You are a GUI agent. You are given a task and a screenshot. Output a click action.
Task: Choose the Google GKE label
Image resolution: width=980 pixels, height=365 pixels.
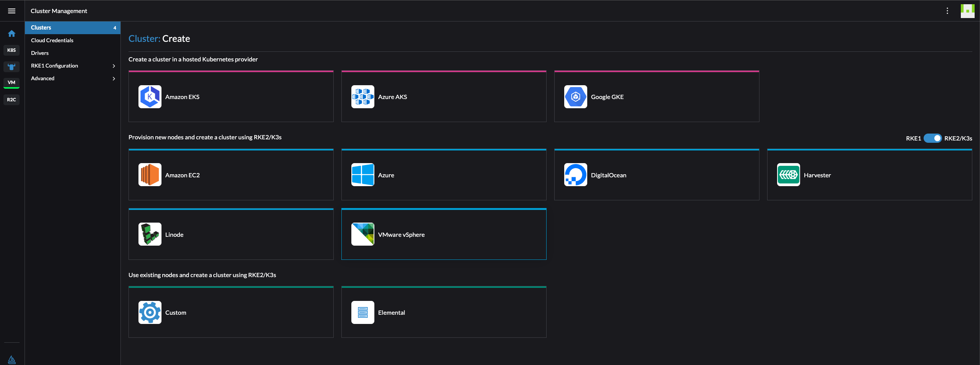tap(607, 97)
